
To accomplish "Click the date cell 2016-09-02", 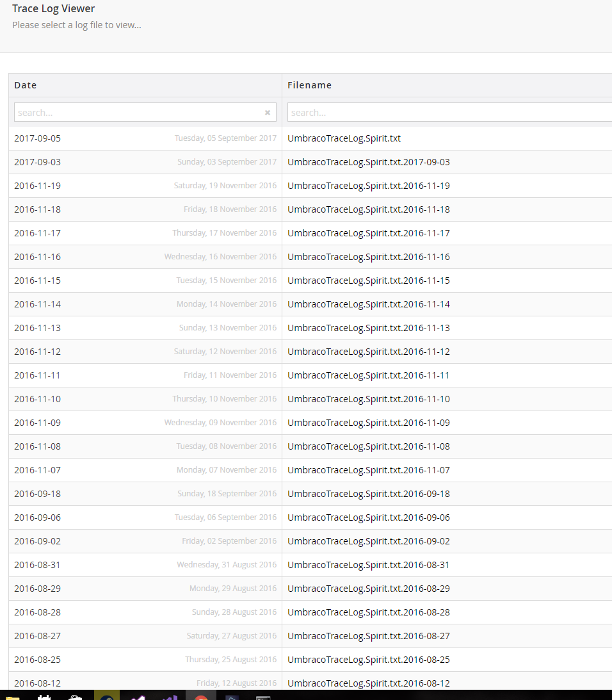I will (38, 541).
